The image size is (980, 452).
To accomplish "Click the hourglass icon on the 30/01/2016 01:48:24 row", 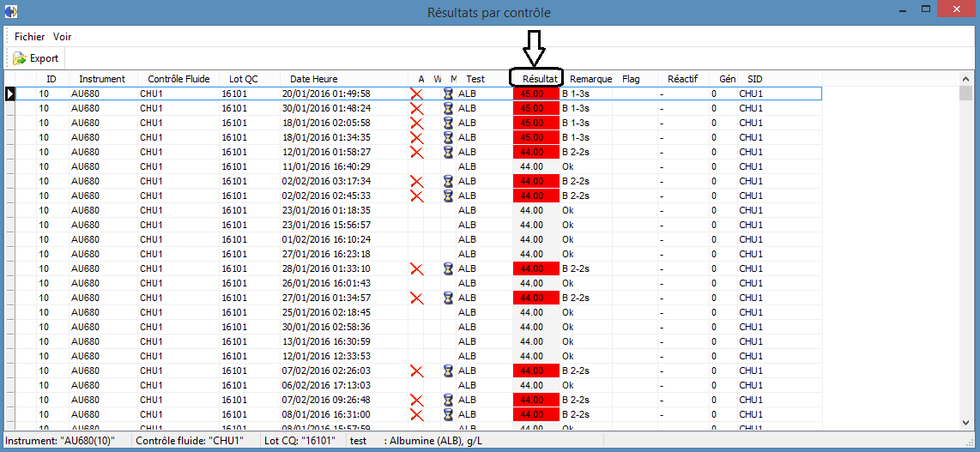I will click(x=448, y=108).
